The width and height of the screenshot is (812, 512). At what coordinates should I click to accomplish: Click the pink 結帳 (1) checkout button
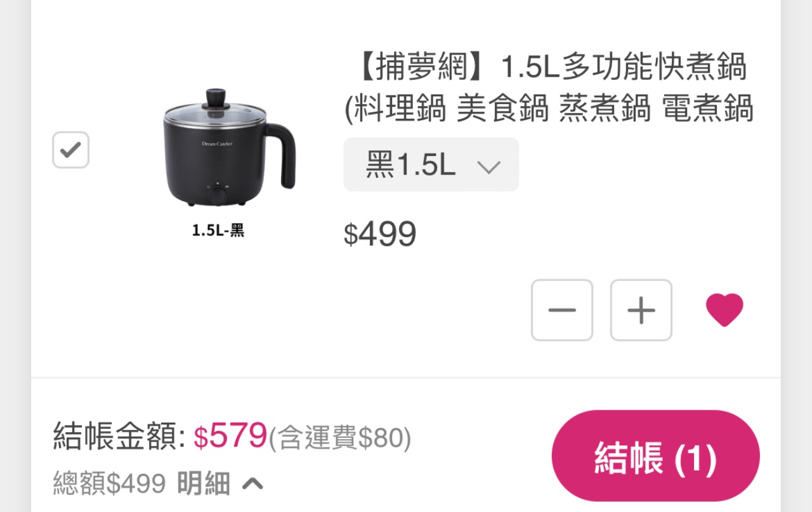tap(655, 456)
